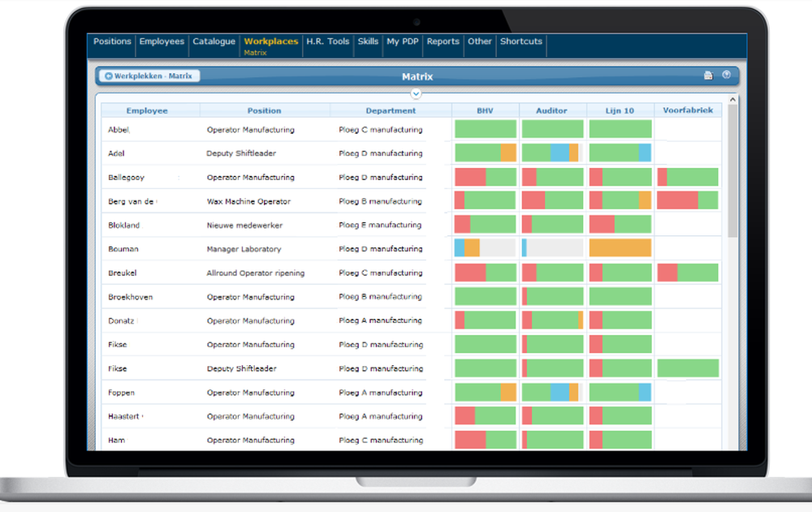Click employee name Abbel
The image size is (812, 512).
pyautogui.click(x=119, y=130)
